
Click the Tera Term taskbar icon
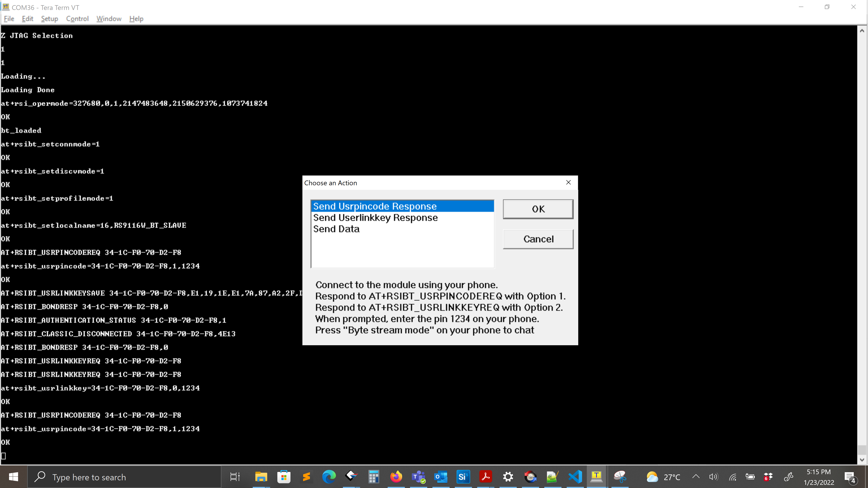pos(597,476)
